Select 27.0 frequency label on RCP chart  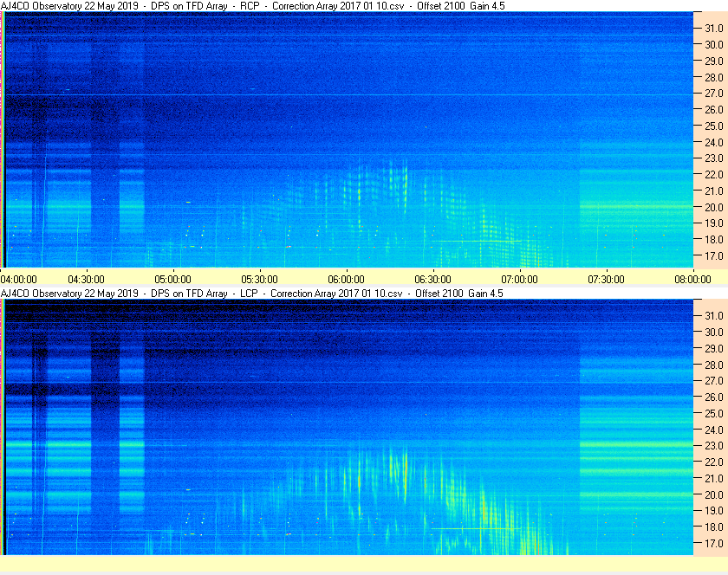tap(714, 94)
